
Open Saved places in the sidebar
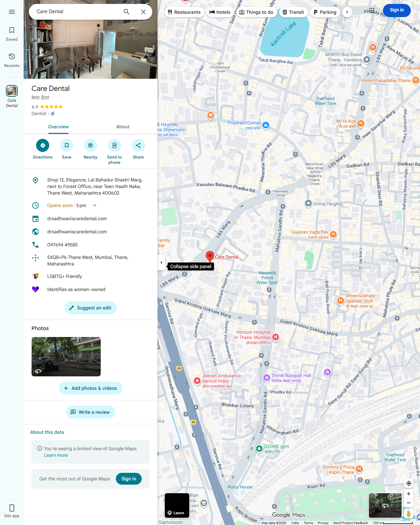12,34
